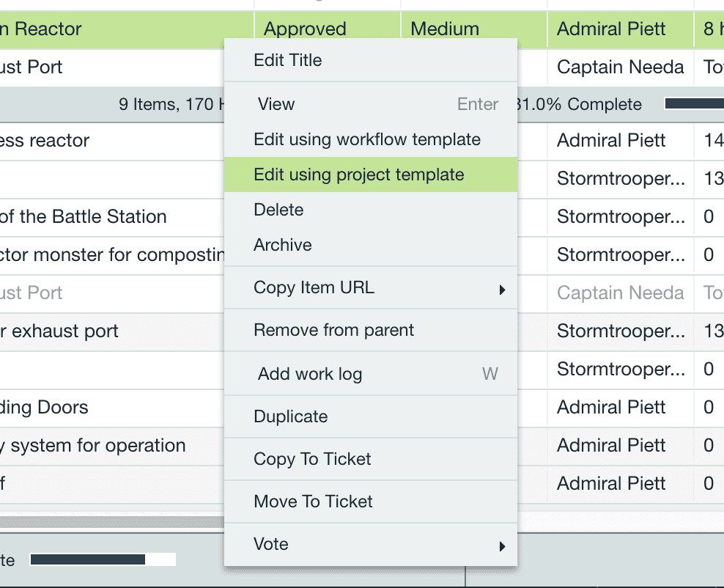Select Add work log entry
This screenshot has height=588, width=724.
click(x=370, y=374)
